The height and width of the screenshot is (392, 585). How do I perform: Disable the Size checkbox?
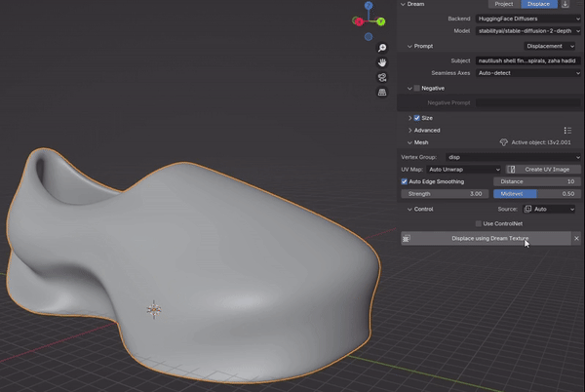point(417,118)
